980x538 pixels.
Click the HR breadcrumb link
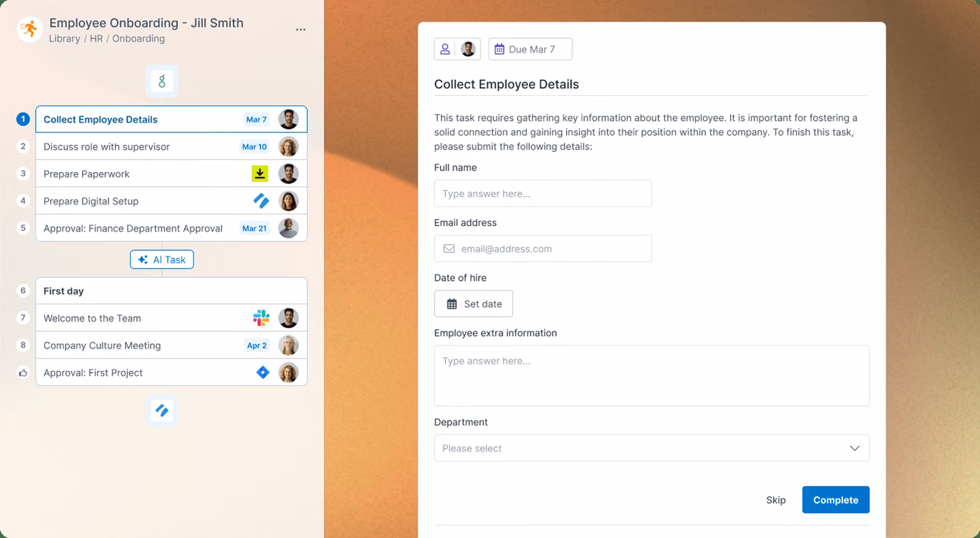(x=96, y=39)
